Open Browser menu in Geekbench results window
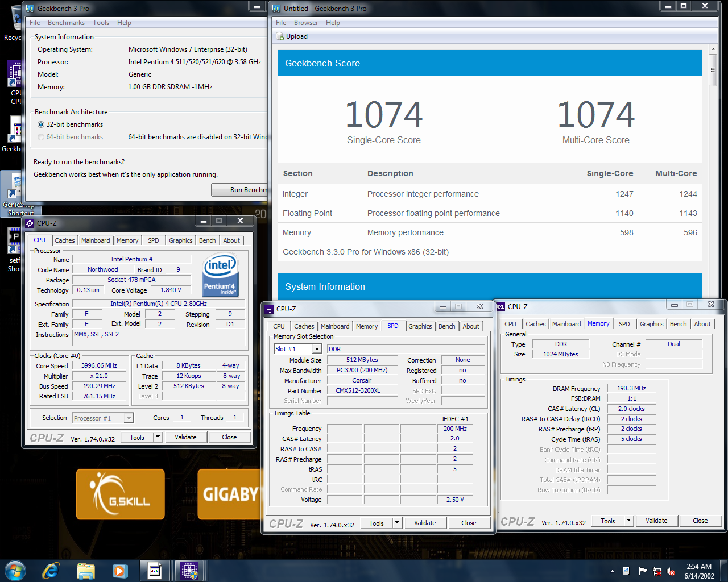This screenshot has height=582, width=728. pyautogui.click(x=306, y=23)
